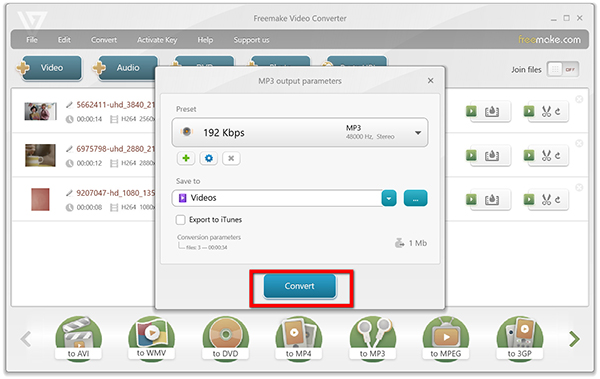Open thumbnail of 5662411-uhd file
The height and width of the screenshot is (379, 600).
[40, 111]
